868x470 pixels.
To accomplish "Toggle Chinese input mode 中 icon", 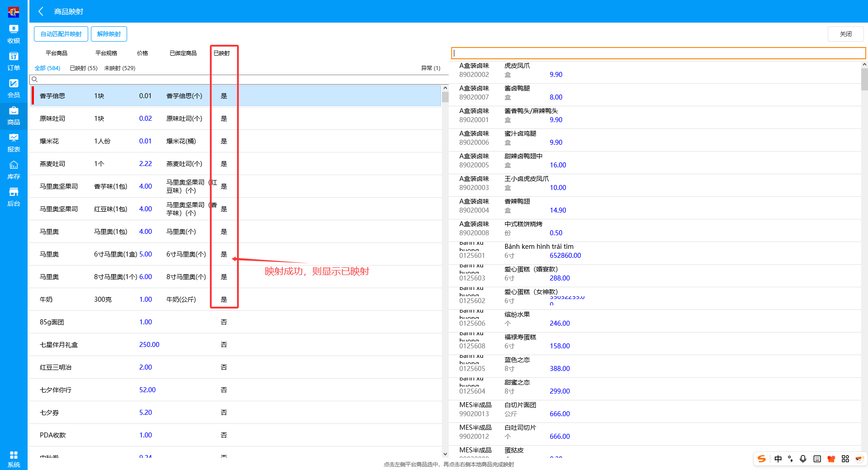I will pyautogui.click(x=778, y=459).
